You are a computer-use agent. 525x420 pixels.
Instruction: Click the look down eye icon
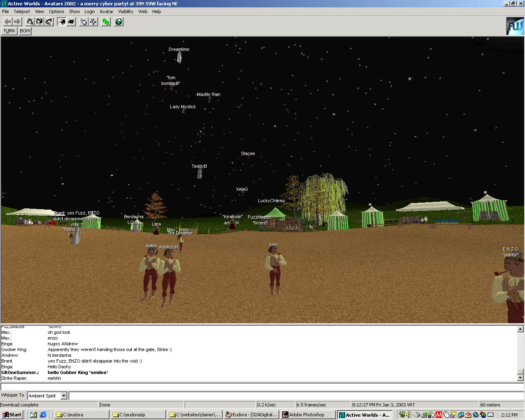[49, 22]
